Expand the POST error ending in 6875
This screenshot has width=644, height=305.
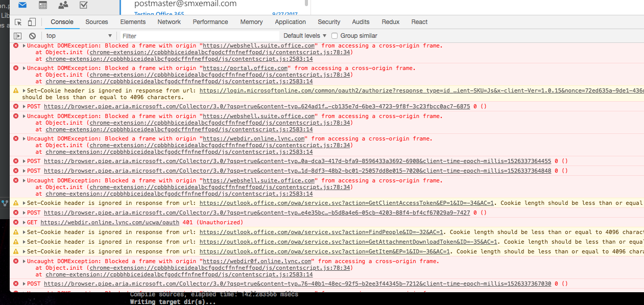click(x=24, y=107)
